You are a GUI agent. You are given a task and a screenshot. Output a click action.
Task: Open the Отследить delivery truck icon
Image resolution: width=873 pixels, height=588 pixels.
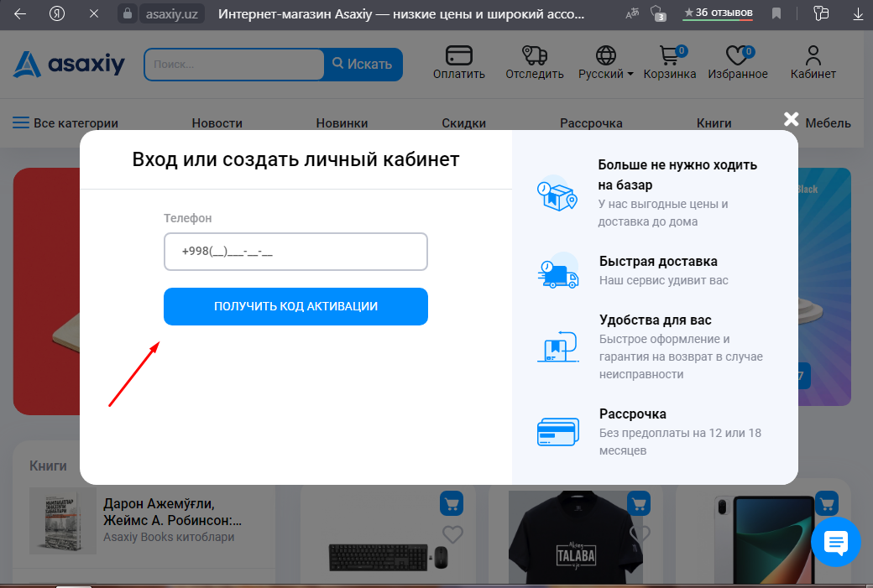tap(534, 55)
